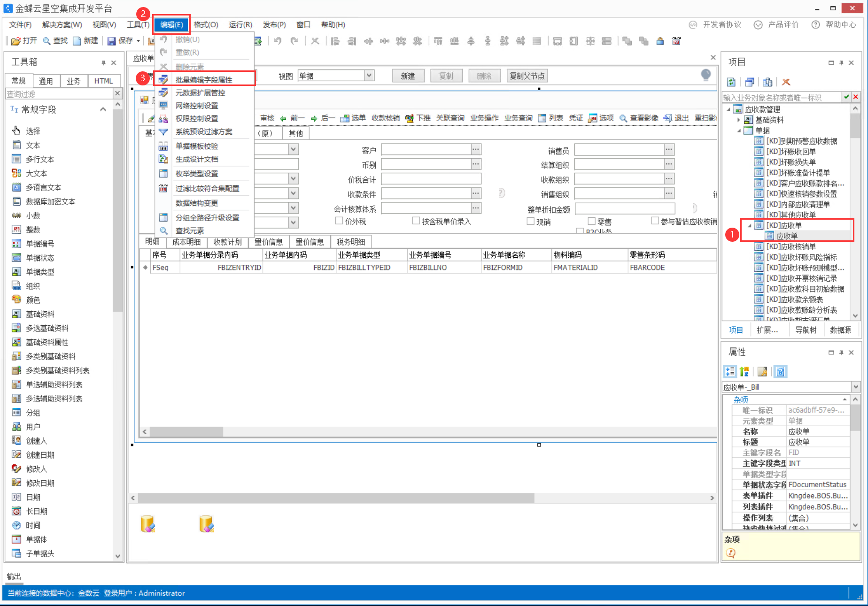
Task: Click the 价税合计 input field
Action: (431, 179)
